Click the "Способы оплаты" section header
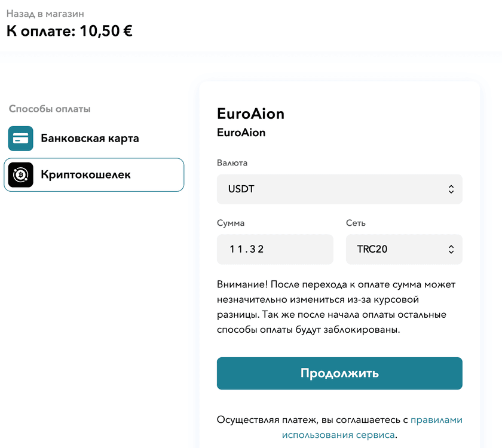Image resolution: width=502 pixels, height=448 pixels. point(50,109)
